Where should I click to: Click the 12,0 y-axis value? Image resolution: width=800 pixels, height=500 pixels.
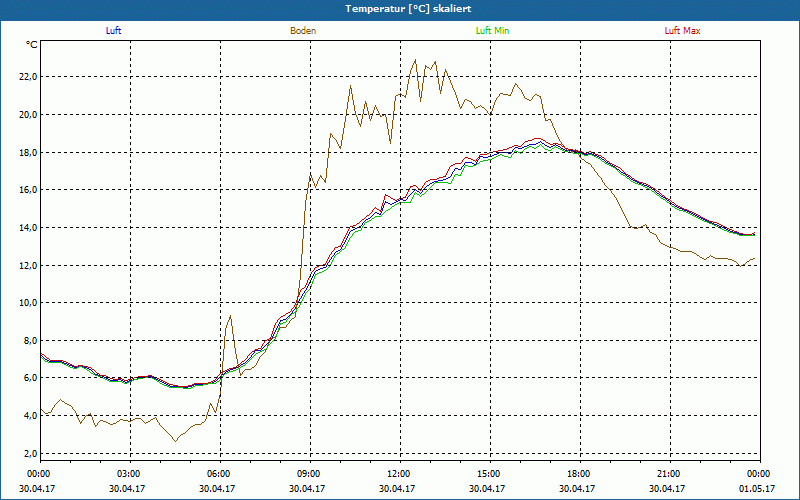(x=28, y=265)
